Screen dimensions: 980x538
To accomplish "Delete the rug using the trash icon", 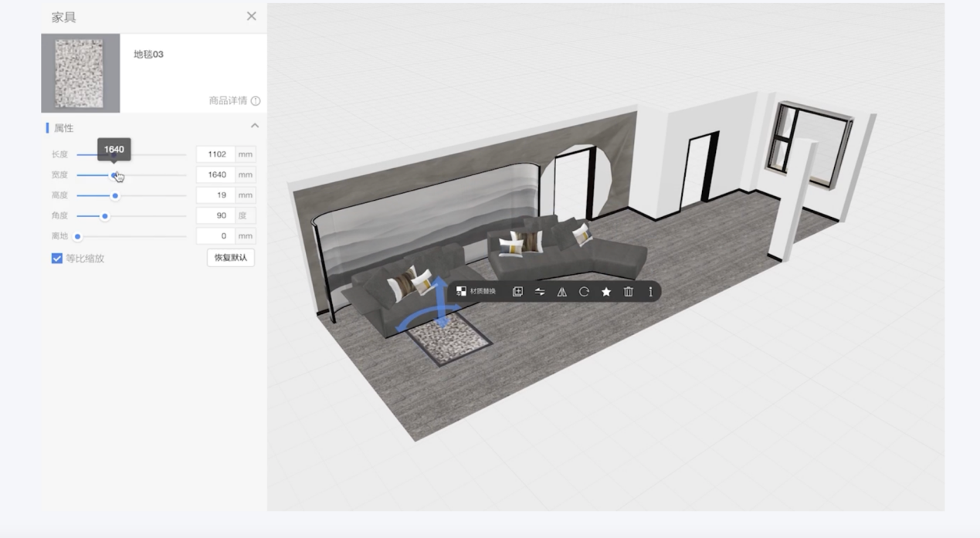I will [628, 292].
